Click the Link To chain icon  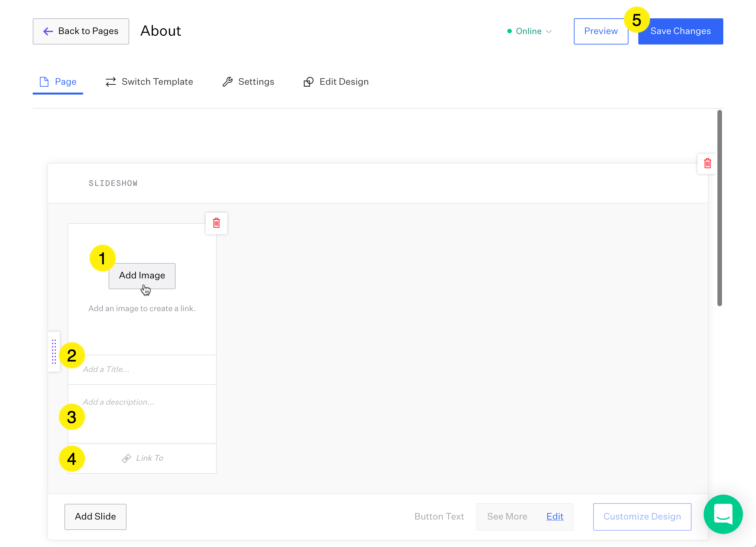(x=126, y=459)
